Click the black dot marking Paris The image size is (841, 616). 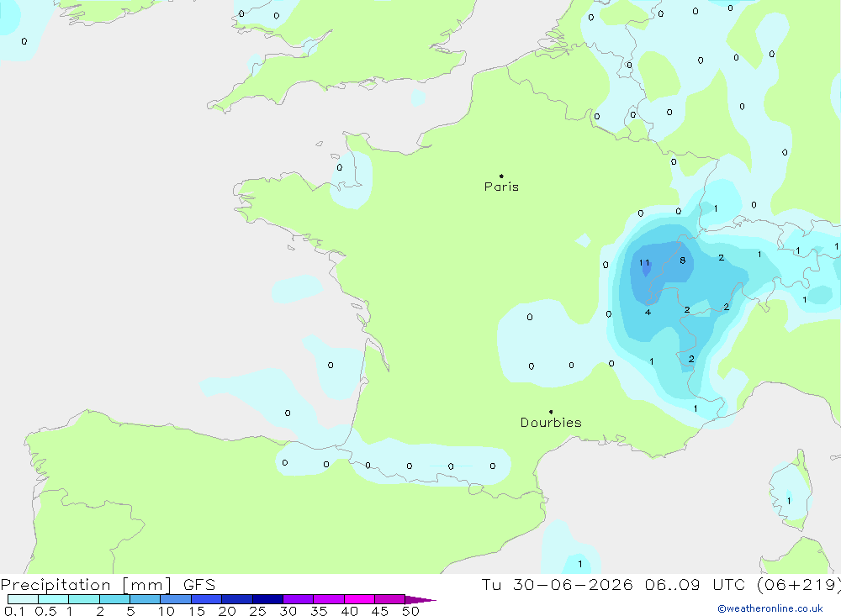501,176
